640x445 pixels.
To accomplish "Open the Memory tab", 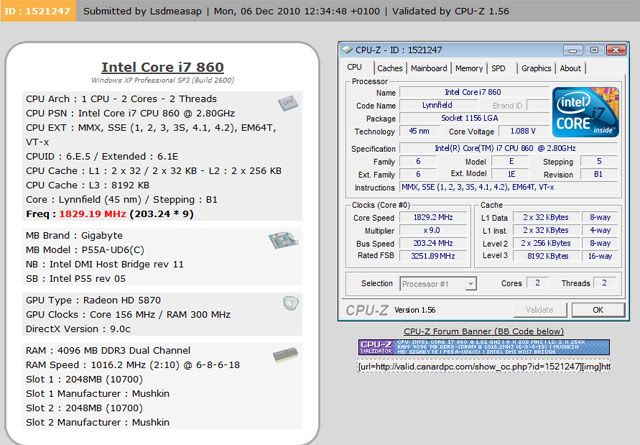I will point(469,68).
